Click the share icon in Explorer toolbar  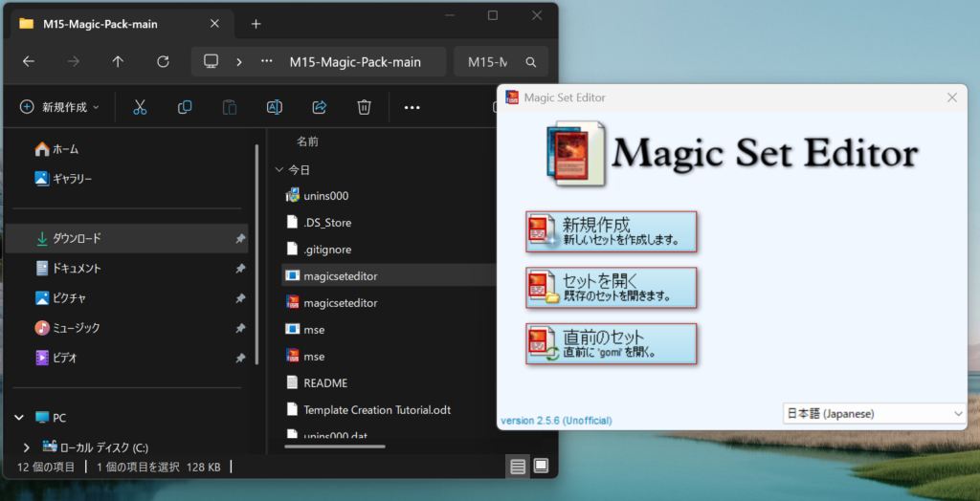coord(320,107)
